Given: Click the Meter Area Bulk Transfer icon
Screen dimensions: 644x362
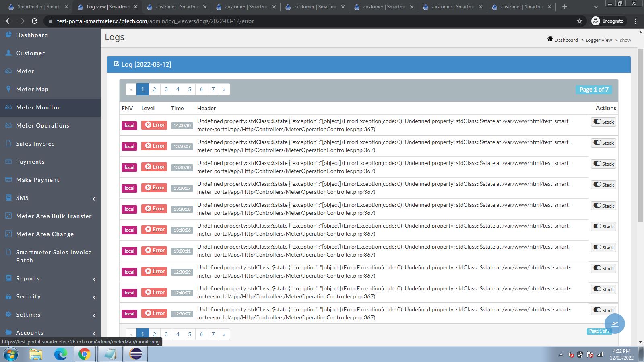Looking at the screenshot, I should (8, 216).
